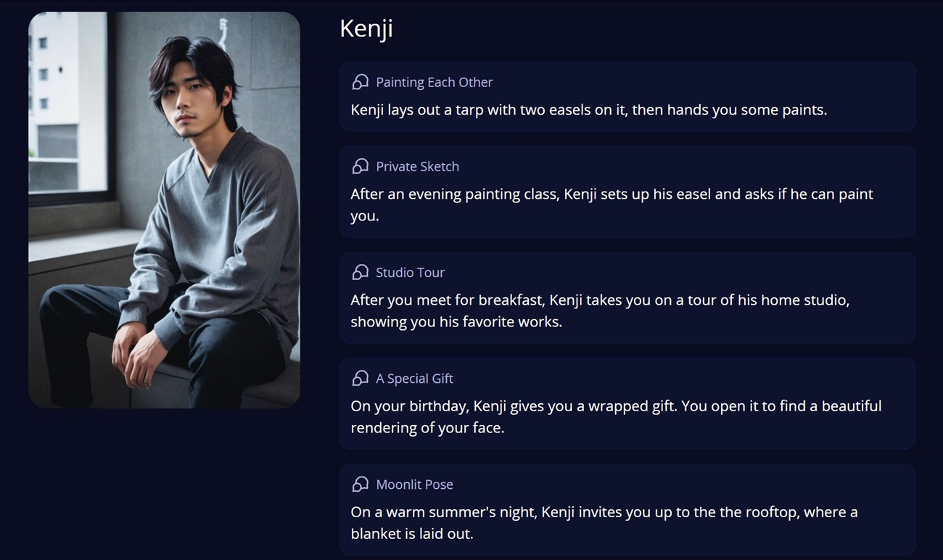
Task: Click the Kenji name heading
Action: pos(366,28)
